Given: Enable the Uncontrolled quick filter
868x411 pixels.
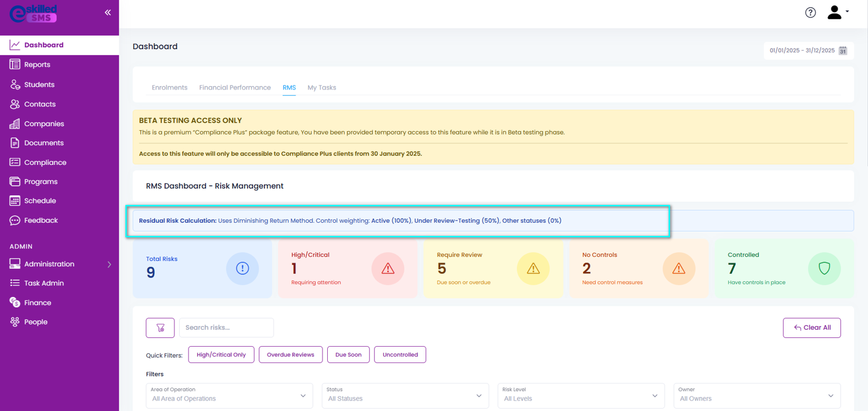Looking at the screenshot, I should click(x=400, y=355).
